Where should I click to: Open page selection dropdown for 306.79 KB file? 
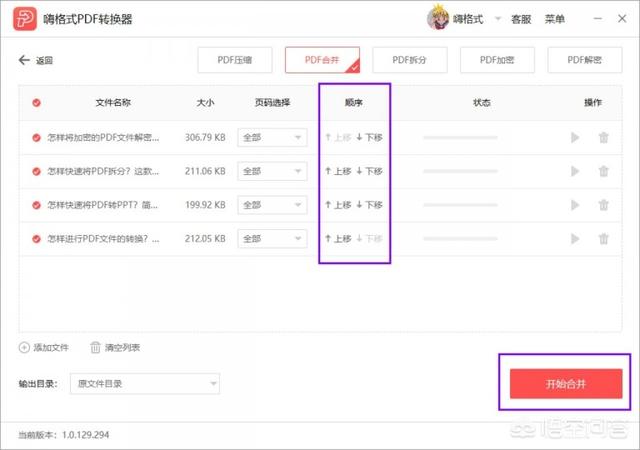click(272, 138)
